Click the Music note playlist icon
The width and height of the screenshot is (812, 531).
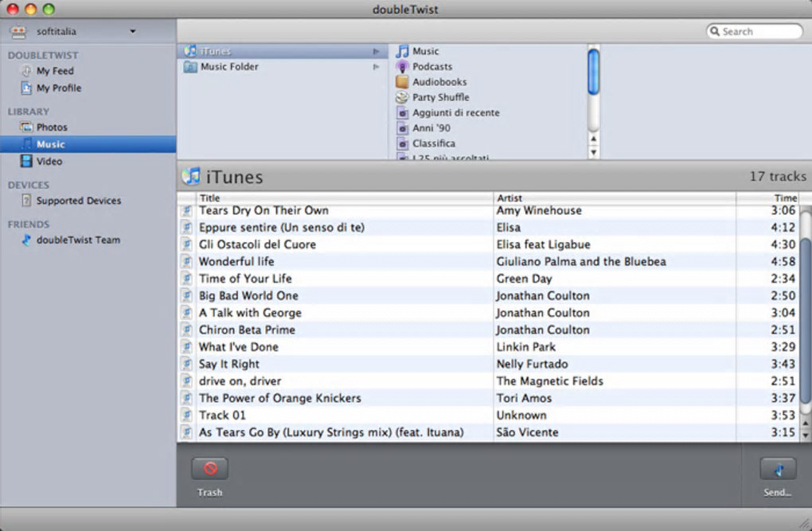click(402, 51)
